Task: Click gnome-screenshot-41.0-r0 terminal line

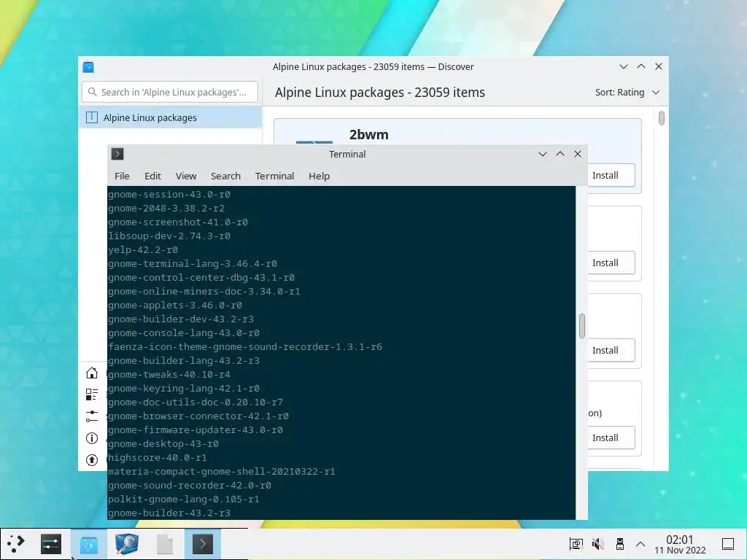Action: pyautogui.click(x=178, y=222)
